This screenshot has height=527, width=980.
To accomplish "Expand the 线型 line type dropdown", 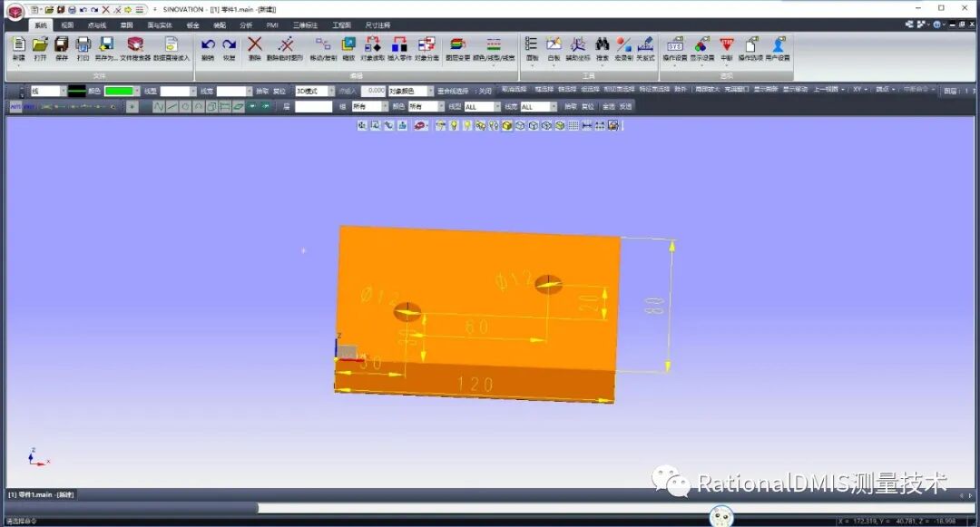I will point(192,91).
